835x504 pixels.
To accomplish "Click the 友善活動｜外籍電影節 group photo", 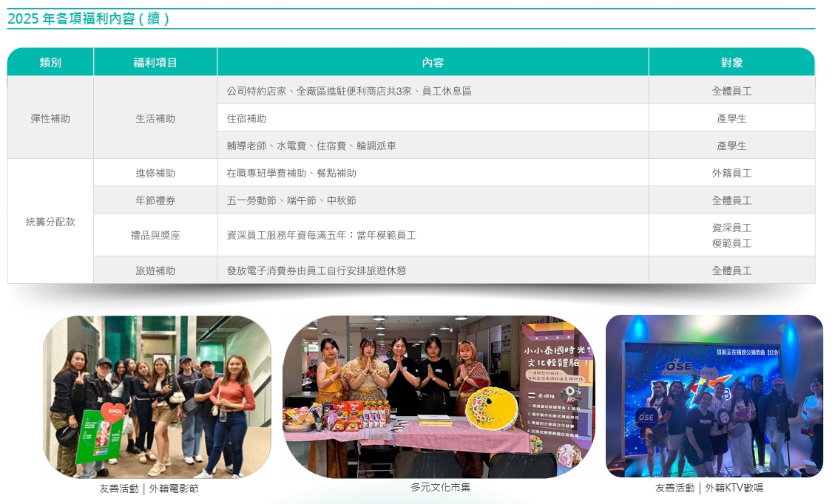I will (x=157, y=397).
